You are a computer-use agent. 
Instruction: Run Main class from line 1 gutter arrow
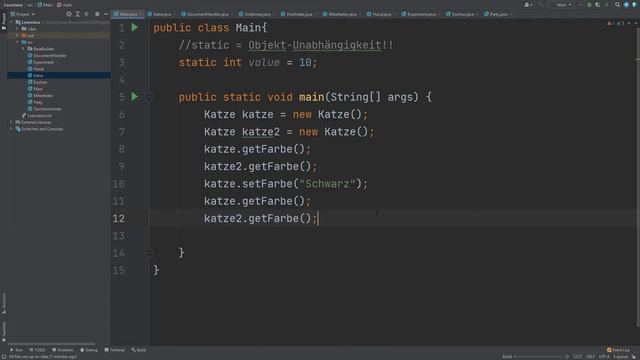coord(135,28)
